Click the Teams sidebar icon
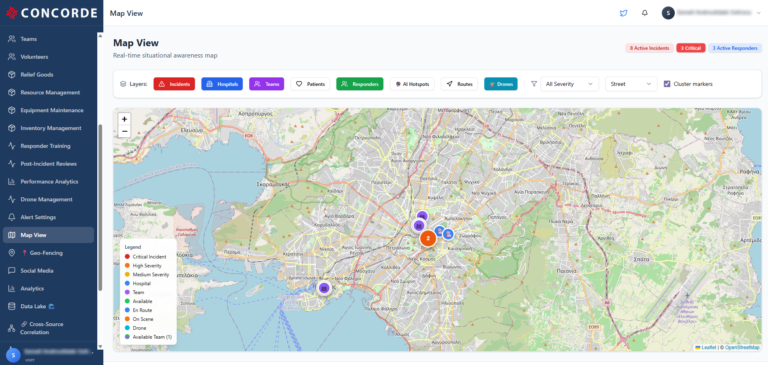 click(x=12, y=39)
